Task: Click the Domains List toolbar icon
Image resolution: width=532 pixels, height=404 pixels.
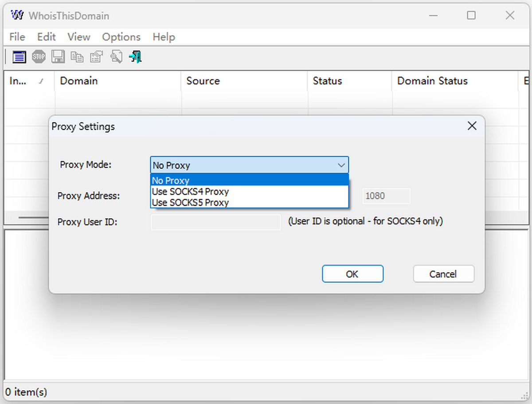Action: tap(19, 57)
